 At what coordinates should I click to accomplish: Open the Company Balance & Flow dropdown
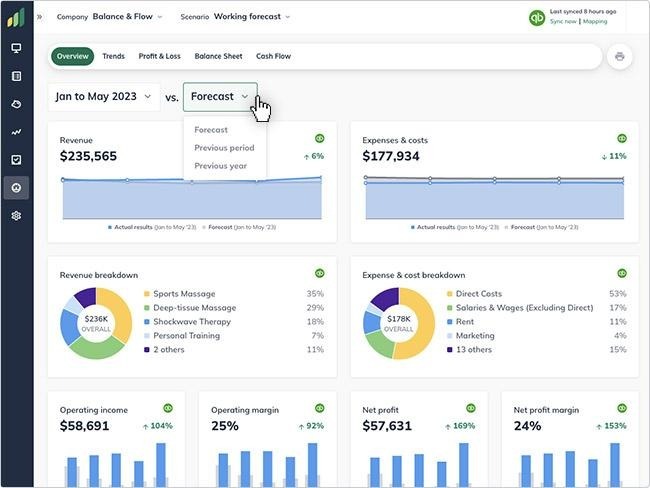109,17
